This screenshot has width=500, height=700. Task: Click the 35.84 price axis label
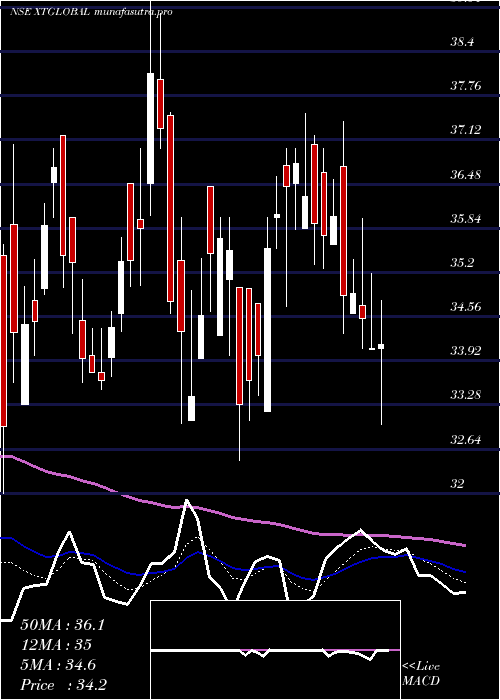(466, 218)
